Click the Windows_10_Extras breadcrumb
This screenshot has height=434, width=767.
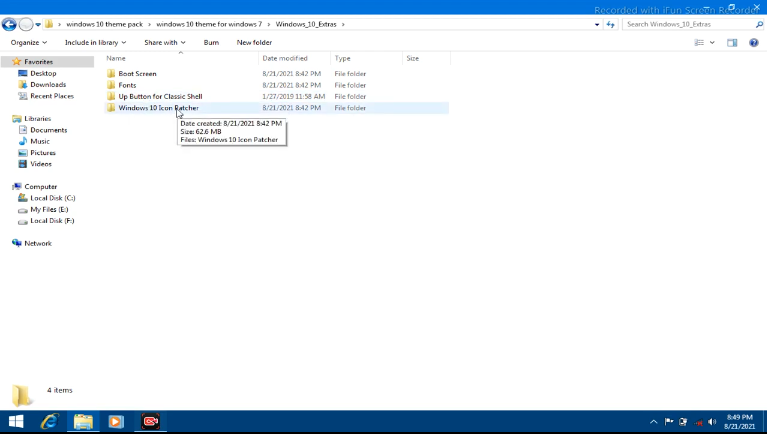(306, 24)
